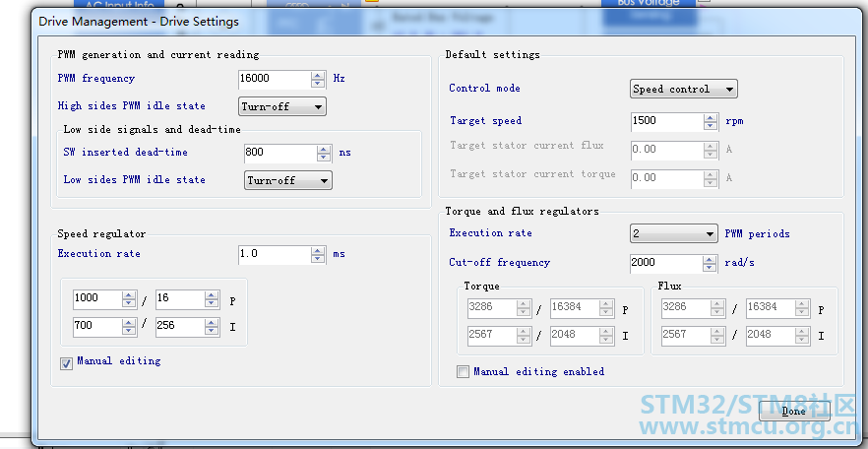Open High sides PWM idle state dropdown
Image resolution: width=868 pixels, height=449 pixels.
coord(282,107)
